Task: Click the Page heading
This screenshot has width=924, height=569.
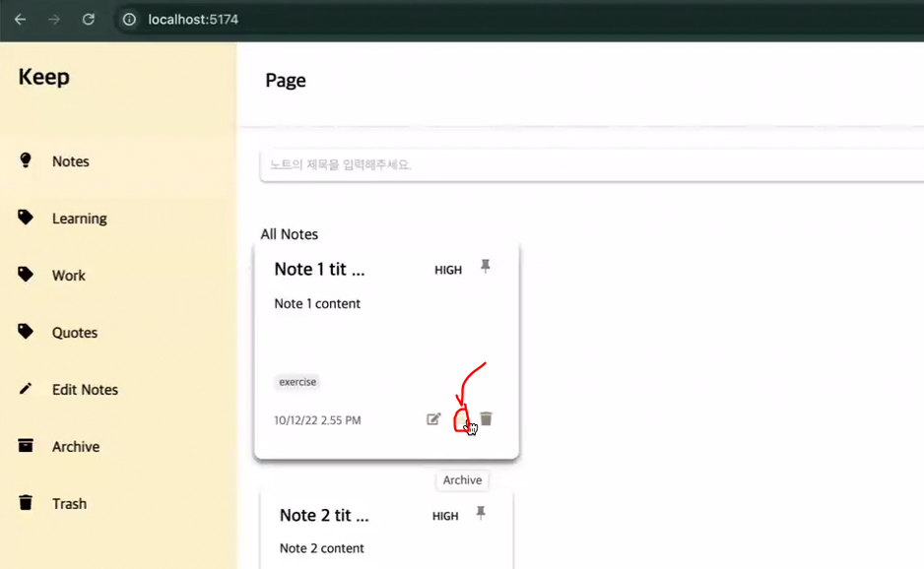Action: click(x=286, y=81)
